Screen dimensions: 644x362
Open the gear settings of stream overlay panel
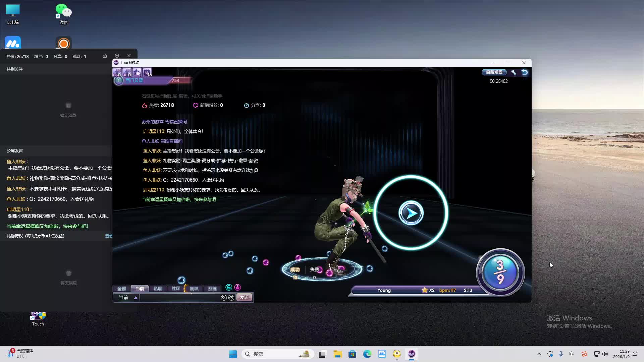point(117,56)
